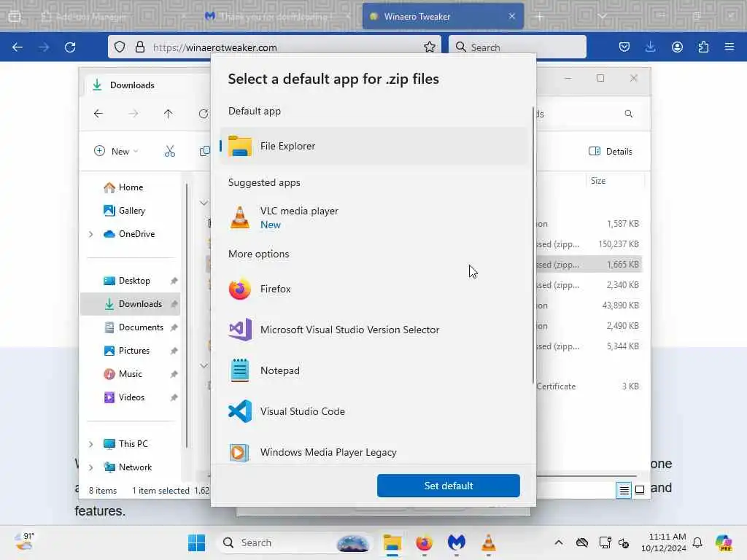The width and height of the screenshot is (747, 560).
Task: Go back in Firefox browser
Action: (x=18, y=47)
